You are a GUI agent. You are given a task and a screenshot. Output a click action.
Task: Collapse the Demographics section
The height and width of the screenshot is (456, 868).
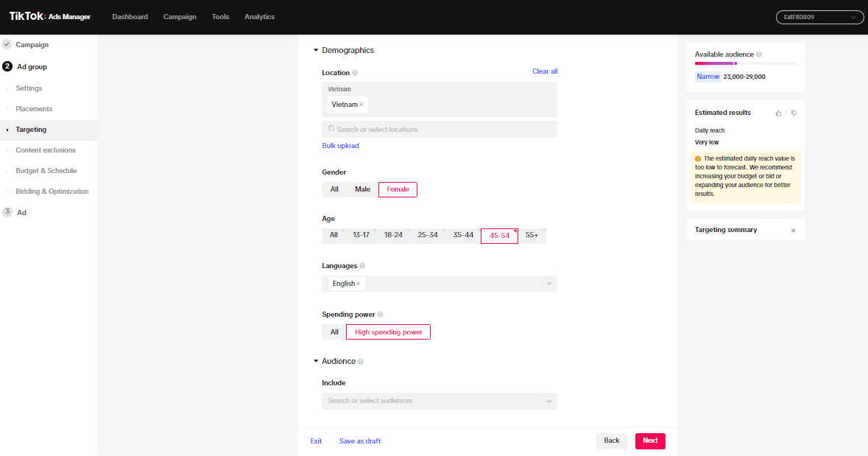pyautogui.click(x=316, y=50)
